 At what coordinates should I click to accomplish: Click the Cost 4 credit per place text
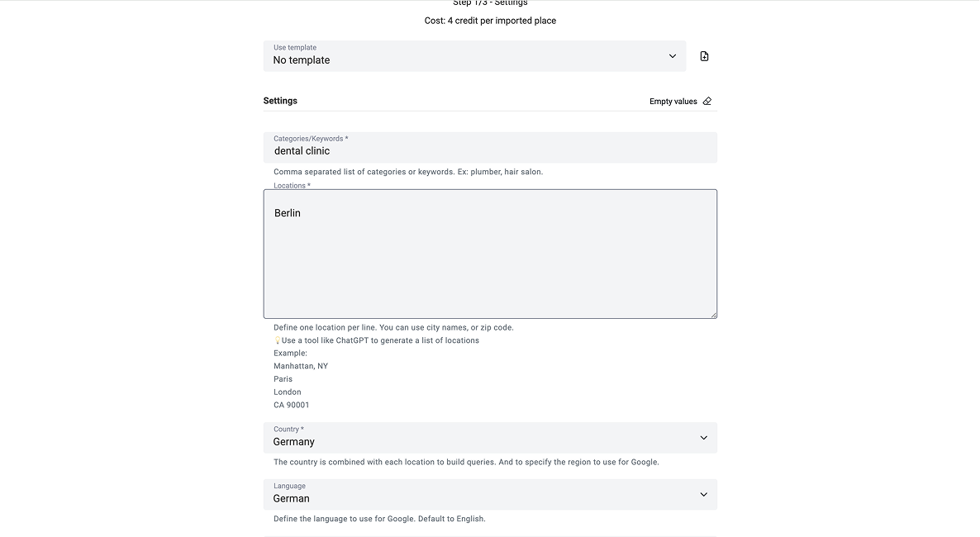490,21
